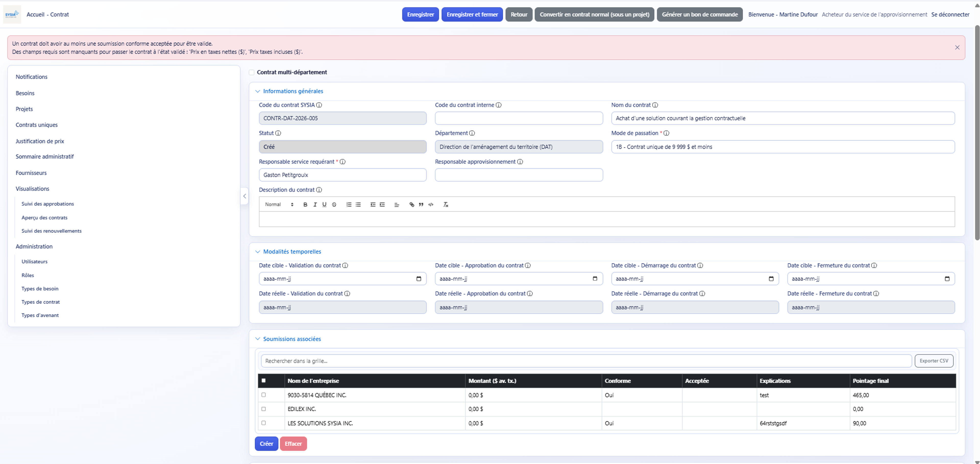Image resolution: width=980 pixels, height=464 pixels.
Task: Open calendar for Date cible Fermeture du contrat
Action: tap(947, 279)
